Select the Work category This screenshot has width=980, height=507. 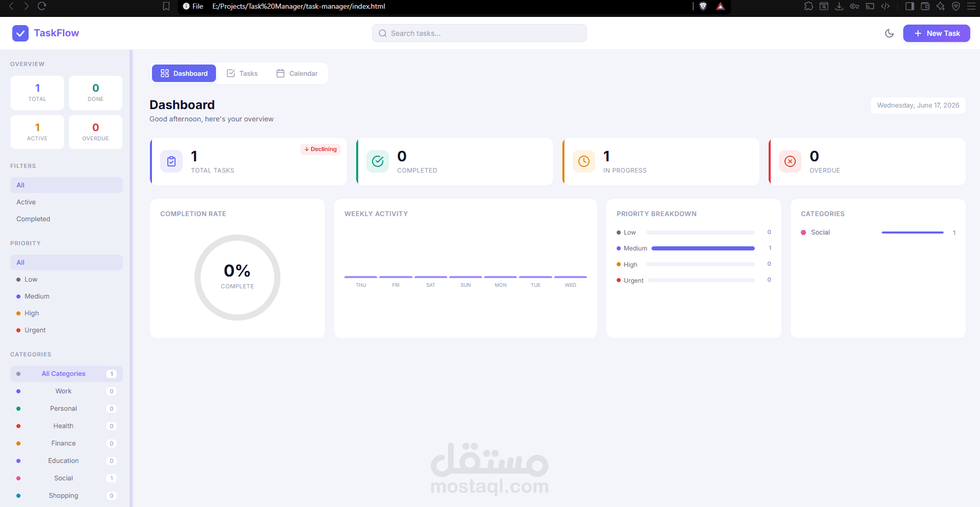(x=67, y=391)
